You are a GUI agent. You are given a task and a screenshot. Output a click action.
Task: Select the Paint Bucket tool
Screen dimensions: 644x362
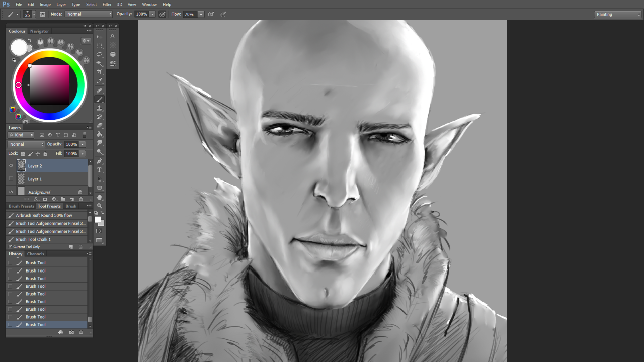click(99, 134)
